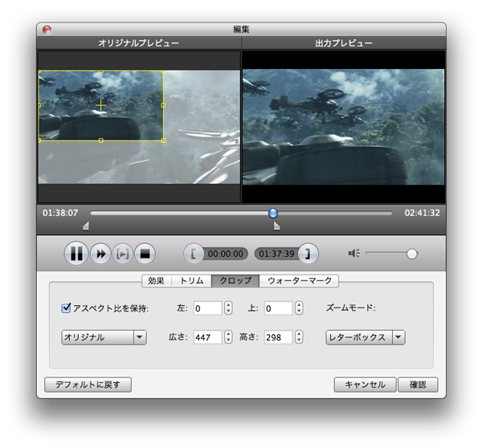
Task: Click the 上 value input field
Action: pyautogui.click(x=278, y=308)
